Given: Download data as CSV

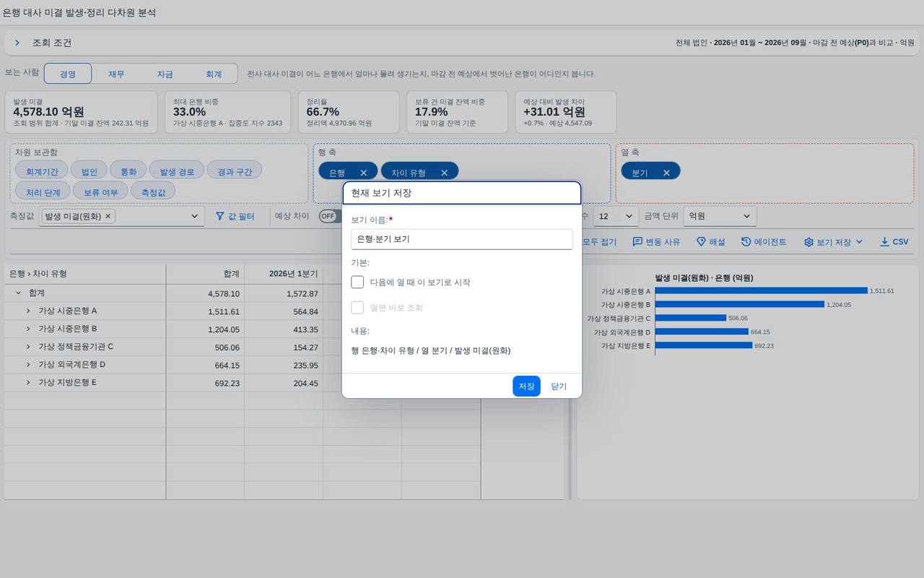Looking at the screenshot, I should (x=894, y=242).
